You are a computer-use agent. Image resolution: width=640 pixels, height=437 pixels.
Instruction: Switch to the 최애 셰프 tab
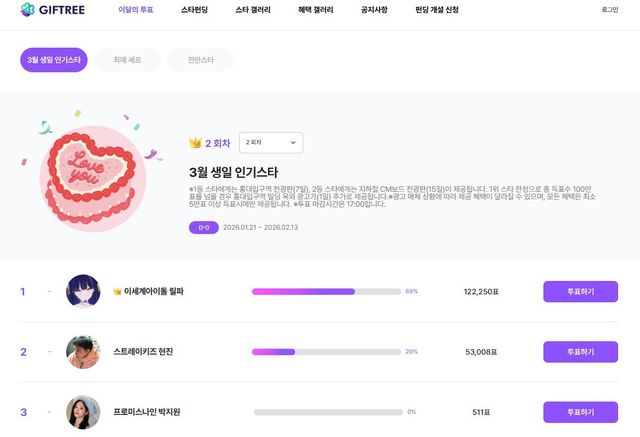coord(126,60)
